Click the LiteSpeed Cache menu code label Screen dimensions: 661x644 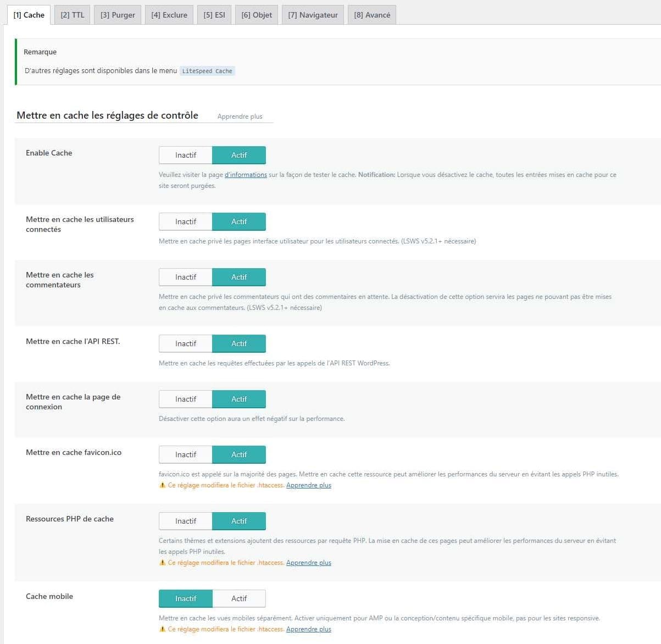207,71
